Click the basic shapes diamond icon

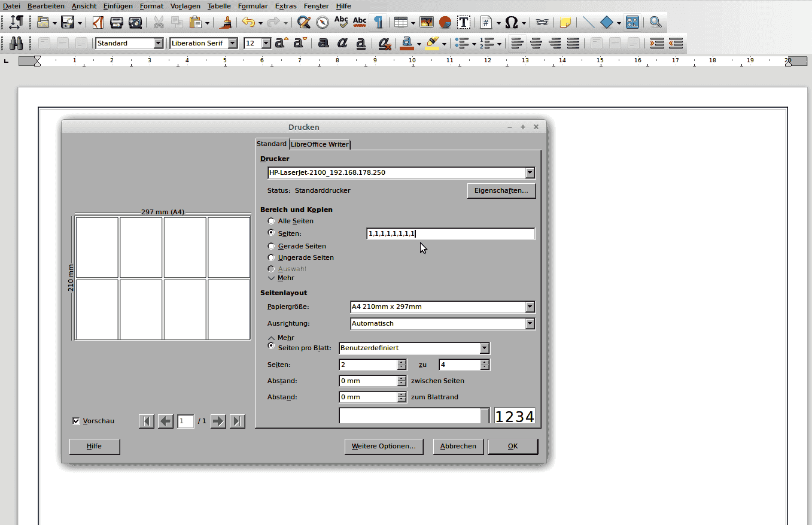pos(607,23)
